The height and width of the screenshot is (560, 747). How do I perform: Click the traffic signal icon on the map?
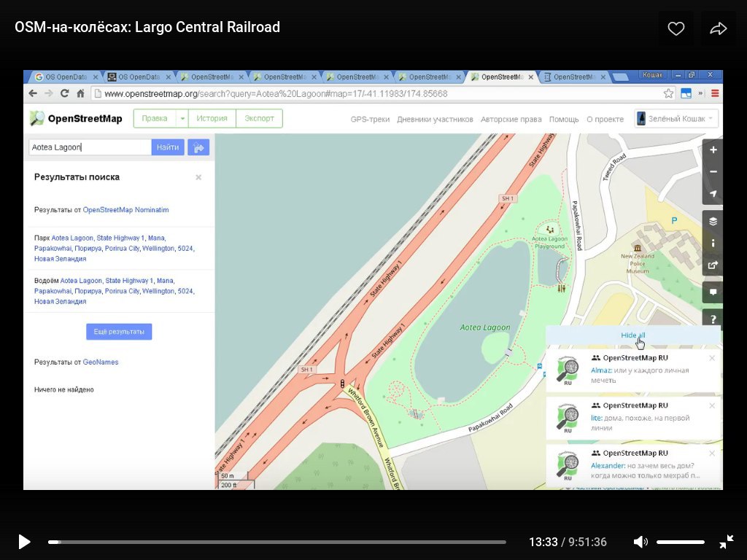(342, 384)
